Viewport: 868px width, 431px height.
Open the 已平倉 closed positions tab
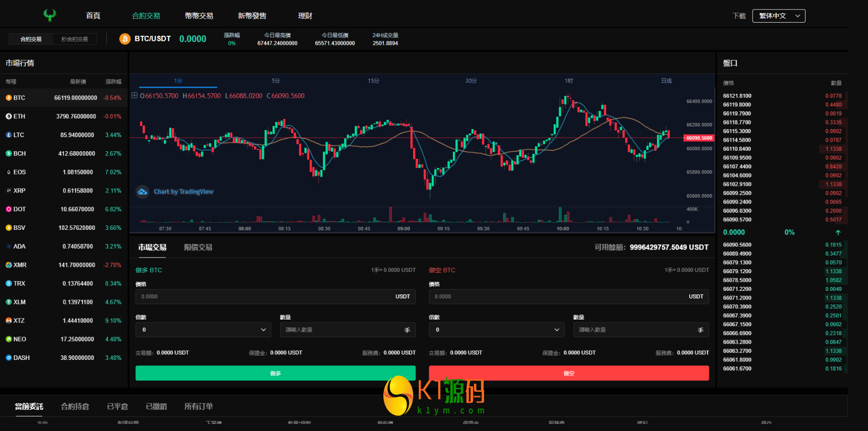click(117, 406)
